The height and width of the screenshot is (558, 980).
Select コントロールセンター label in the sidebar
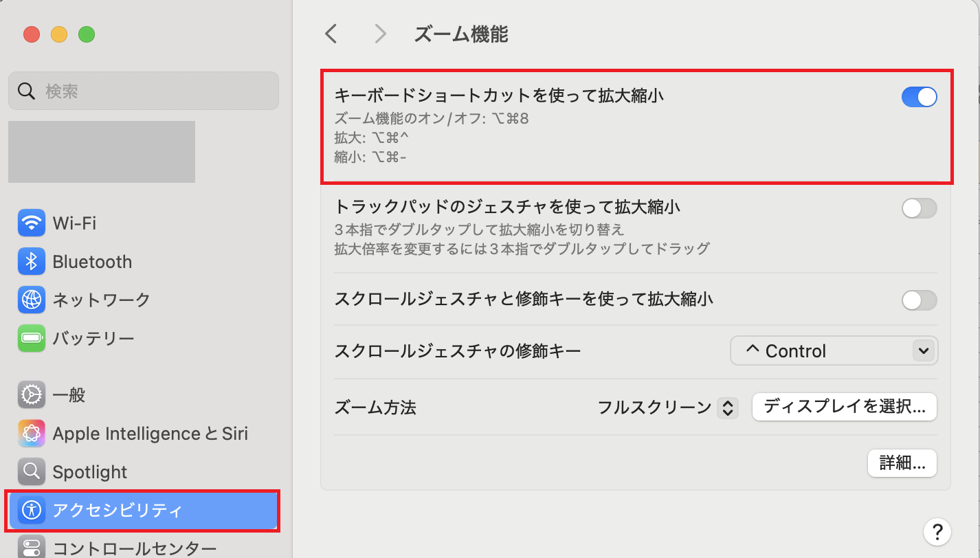pos(135,548)
